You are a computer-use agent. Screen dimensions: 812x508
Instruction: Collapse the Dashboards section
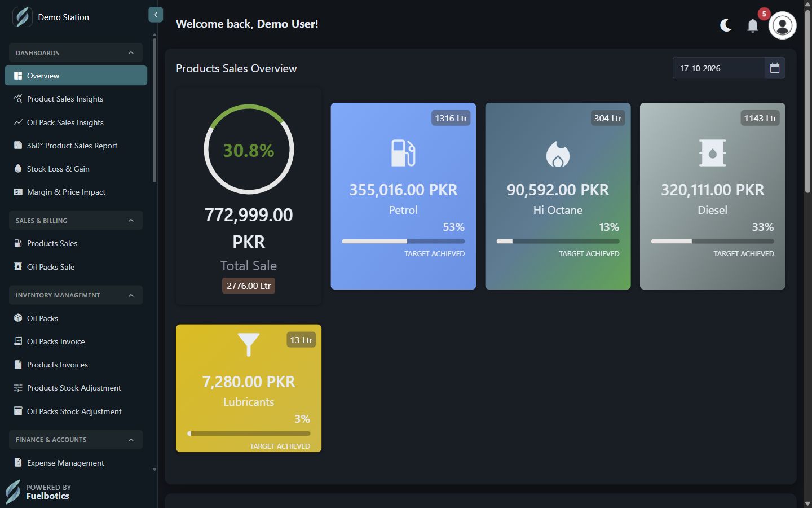76,52
